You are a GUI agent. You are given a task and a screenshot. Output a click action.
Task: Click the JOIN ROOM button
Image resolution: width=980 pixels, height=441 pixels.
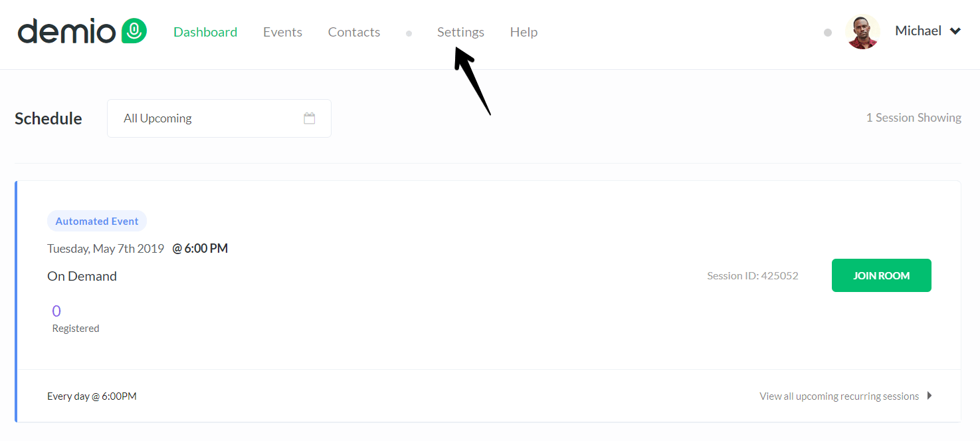[882, 275]
